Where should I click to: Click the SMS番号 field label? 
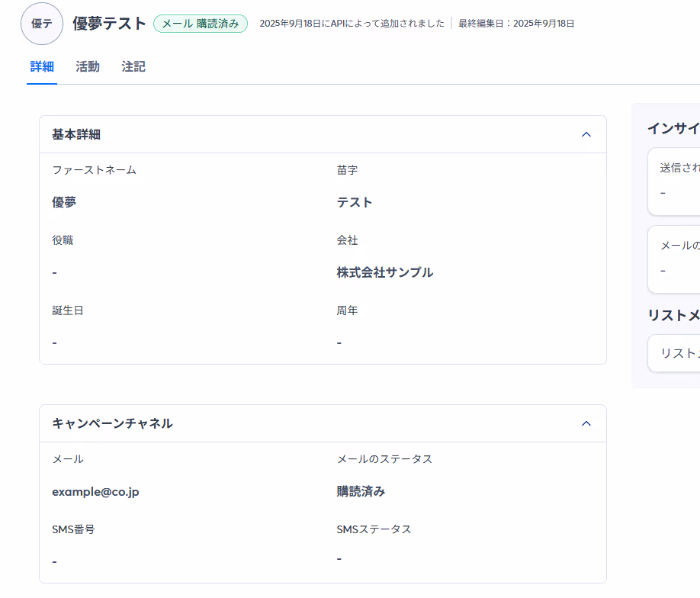click(x=73, y=529)
